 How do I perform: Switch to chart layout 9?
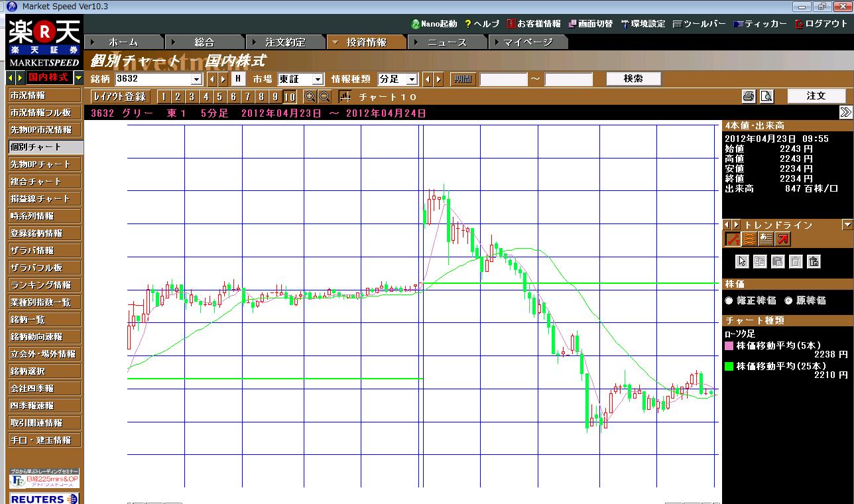[x=275, y=97]
